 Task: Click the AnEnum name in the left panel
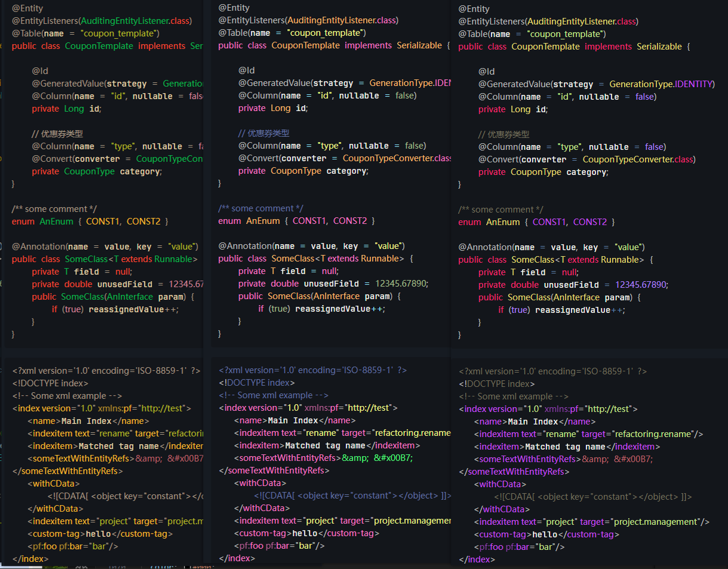57,222
